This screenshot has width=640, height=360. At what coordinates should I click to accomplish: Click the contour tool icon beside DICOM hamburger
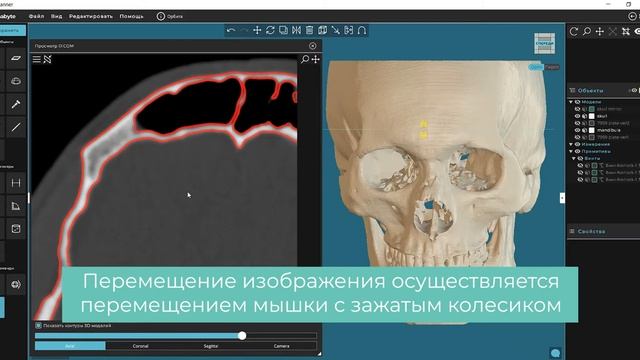click(x=47, y=60)
